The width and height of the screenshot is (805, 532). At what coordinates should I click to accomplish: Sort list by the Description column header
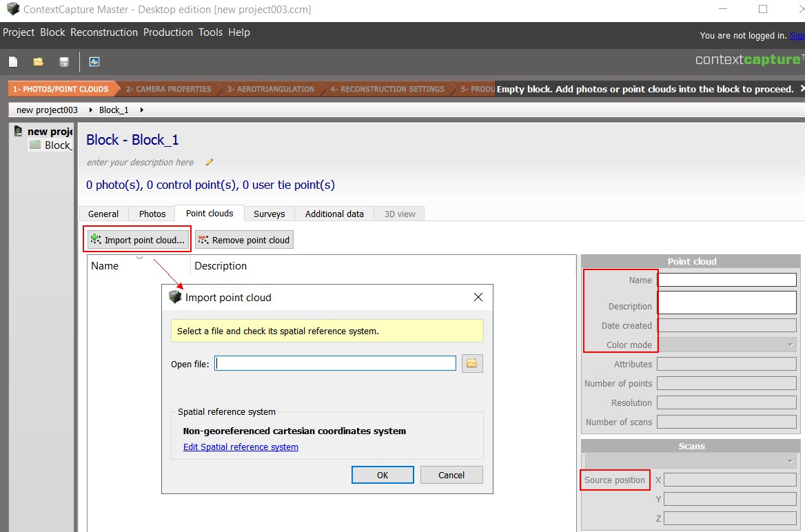[383, 265]
